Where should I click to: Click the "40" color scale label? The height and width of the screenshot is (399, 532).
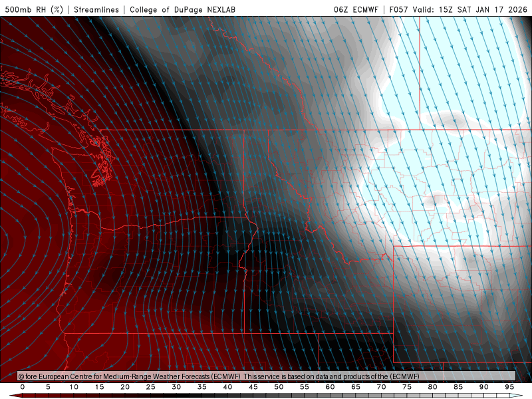pyautogui.click(x=227, y=387)
